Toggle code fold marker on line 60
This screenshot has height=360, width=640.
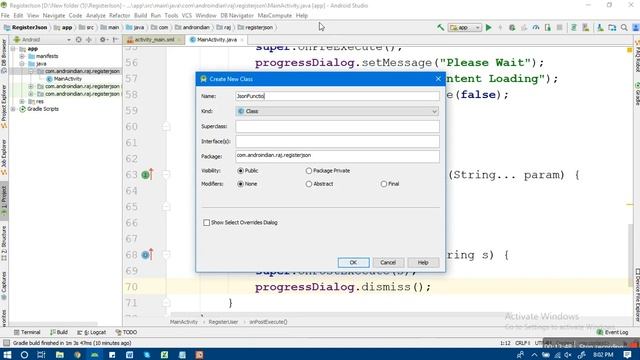166,127
